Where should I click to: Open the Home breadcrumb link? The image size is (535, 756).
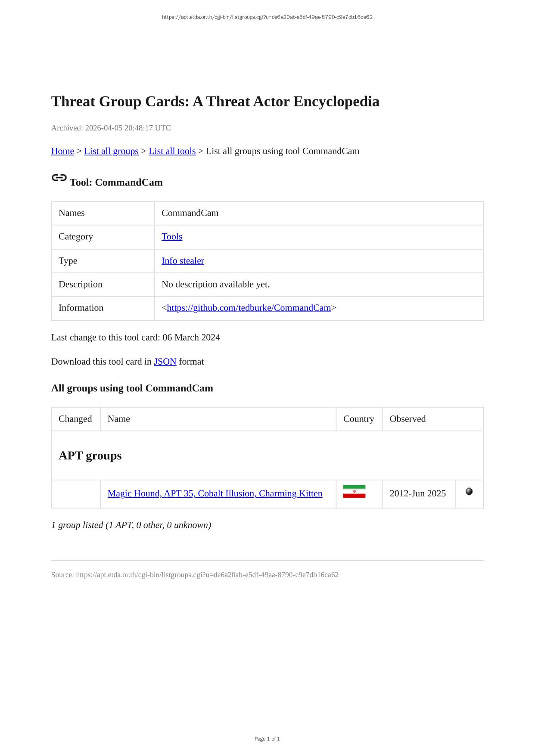point(62,151)
